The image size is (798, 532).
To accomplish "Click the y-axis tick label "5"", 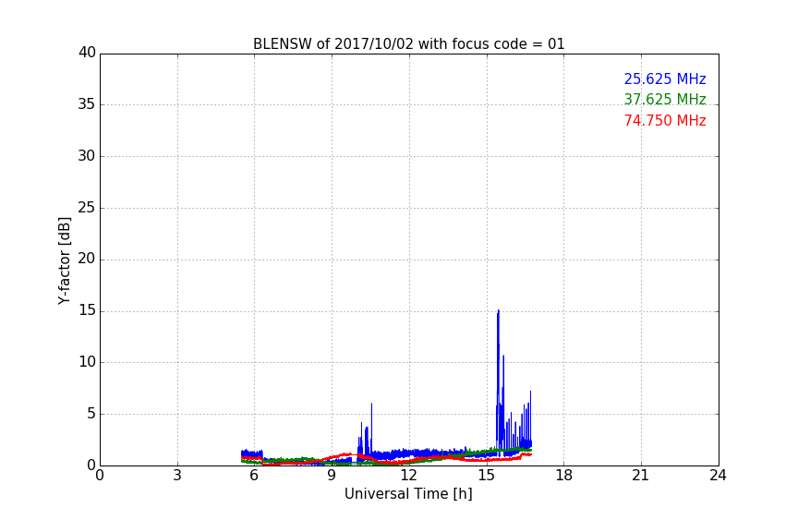I will click(91, 414).
